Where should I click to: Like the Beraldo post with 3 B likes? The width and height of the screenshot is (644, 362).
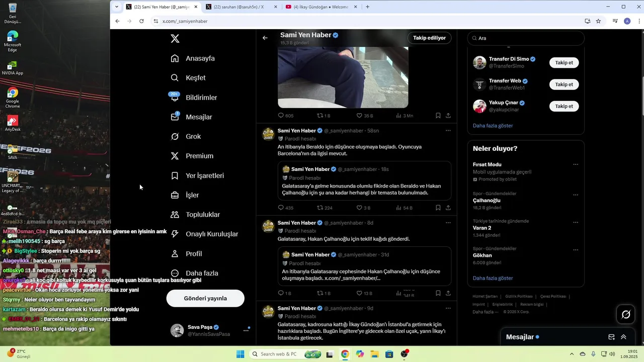tap(363, 208)
